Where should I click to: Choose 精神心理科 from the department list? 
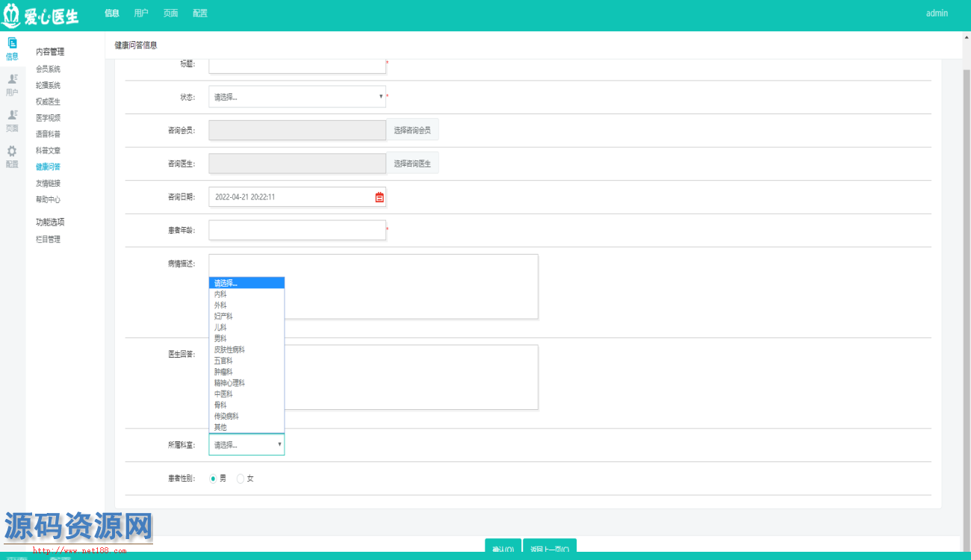[246, 383]
